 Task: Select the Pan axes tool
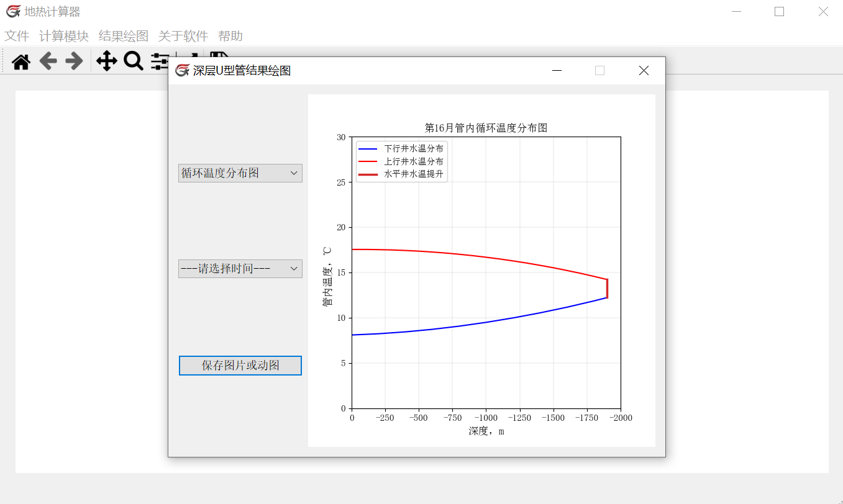107,61
